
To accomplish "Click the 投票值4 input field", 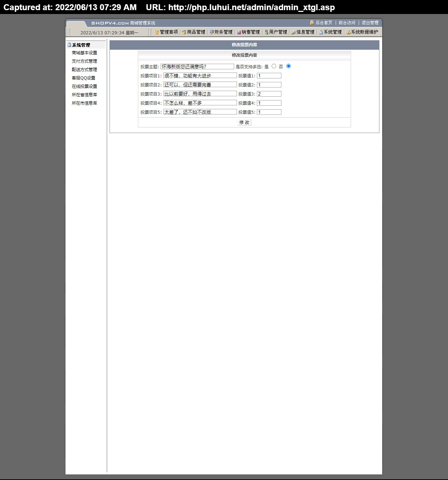I will (x=269, y=103).
